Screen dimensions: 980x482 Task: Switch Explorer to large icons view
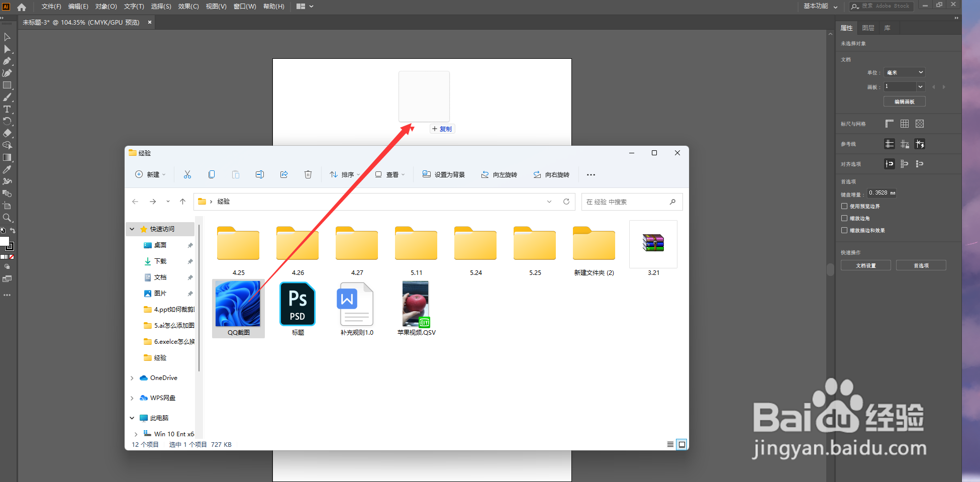pos(682,444)
